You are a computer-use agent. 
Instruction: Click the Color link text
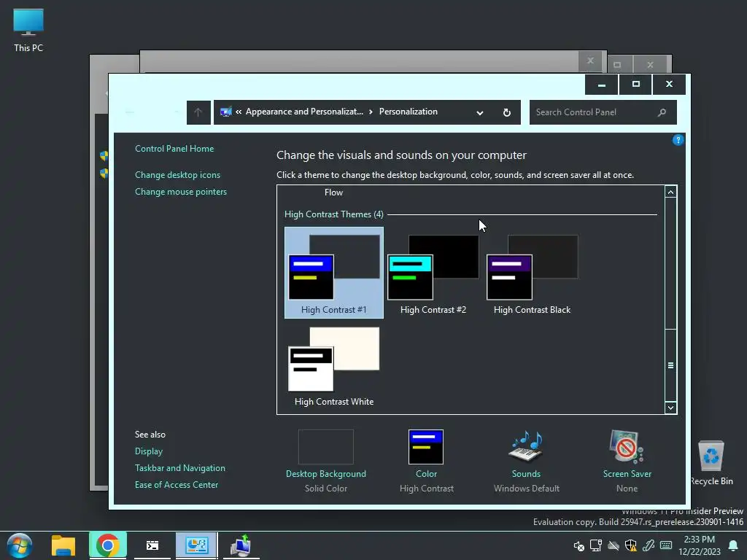[x=426, y=474]
